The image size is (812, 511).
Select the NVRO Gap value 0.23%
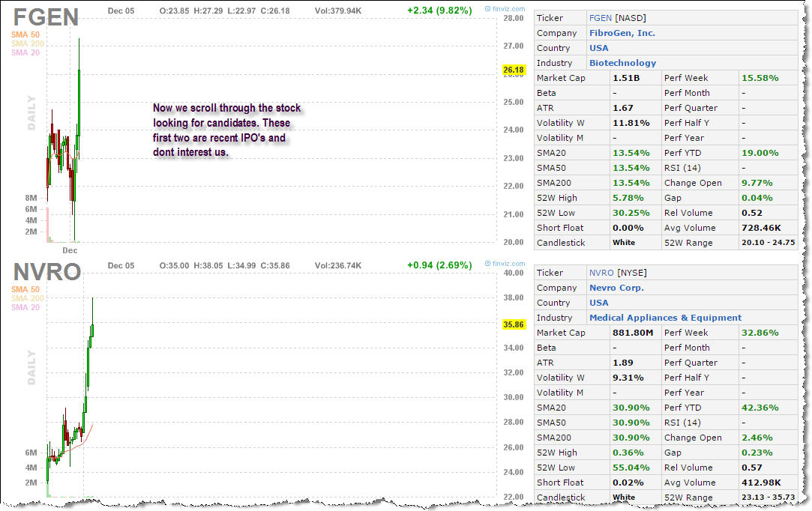(757, 453)
